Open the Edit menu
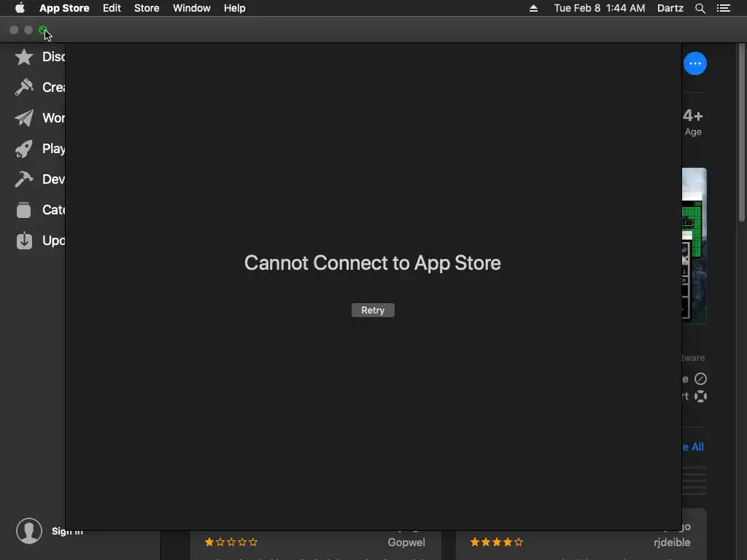The height and width of the screenshot is (560, 747). point(112,8)
